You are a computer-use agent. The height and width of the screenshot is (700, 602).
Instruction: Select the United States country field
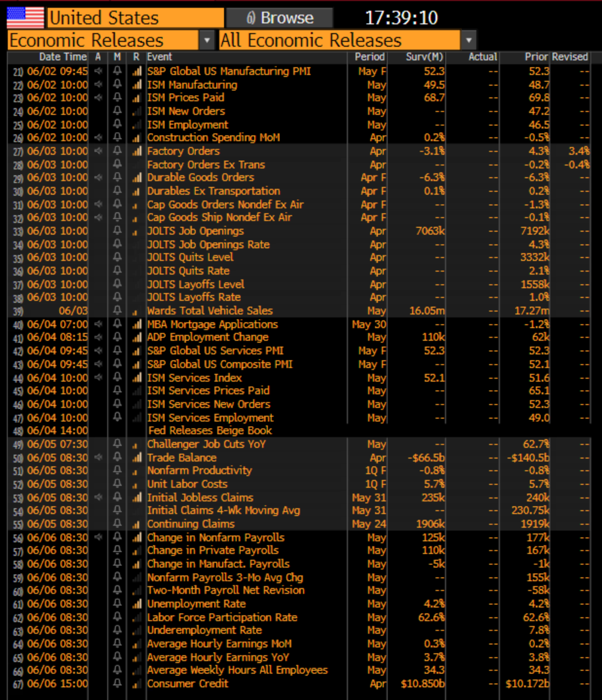coord(136,18)
